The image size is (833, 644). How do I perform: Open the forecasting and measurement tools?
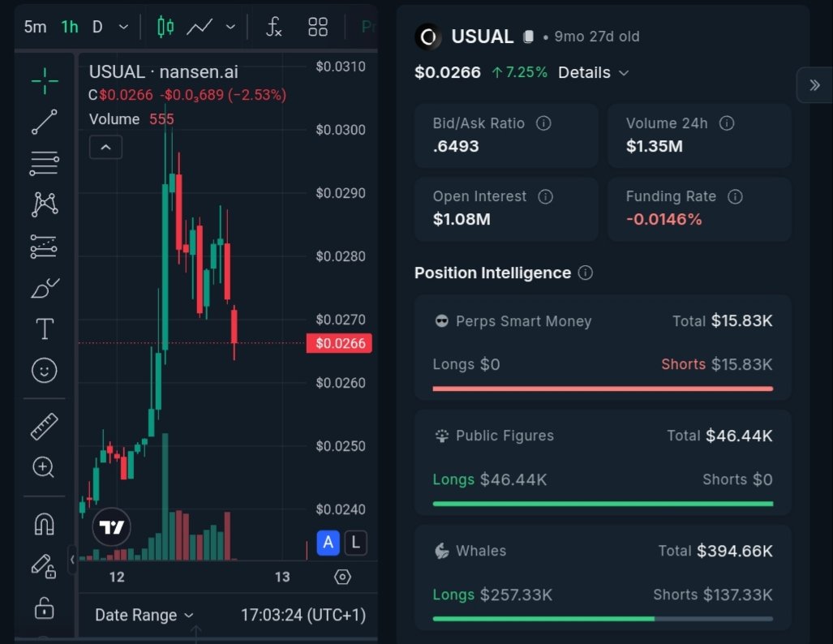click(x=44, y=246)
